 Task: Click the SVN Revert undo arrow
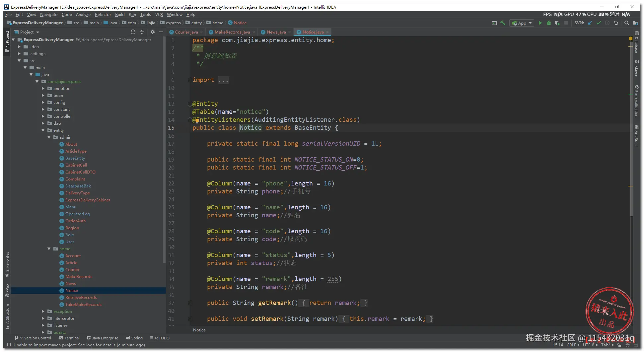[x=616, y=23]
